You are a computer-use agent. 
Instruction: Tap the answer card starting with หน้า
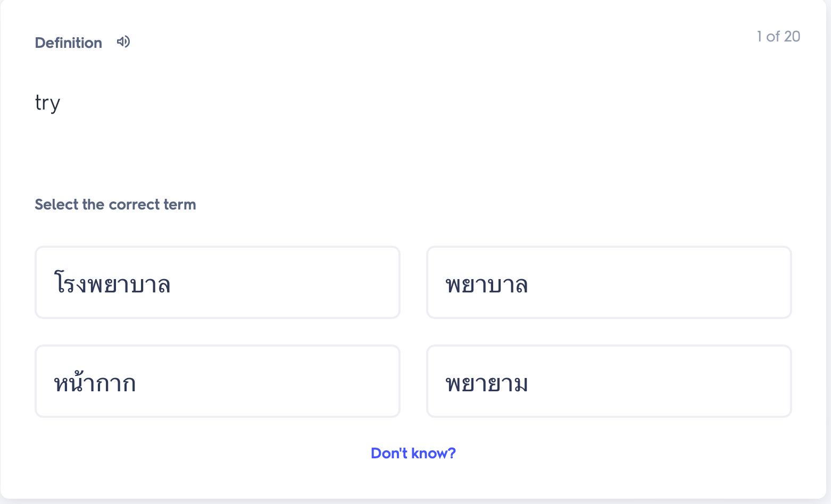pos(217,381)
